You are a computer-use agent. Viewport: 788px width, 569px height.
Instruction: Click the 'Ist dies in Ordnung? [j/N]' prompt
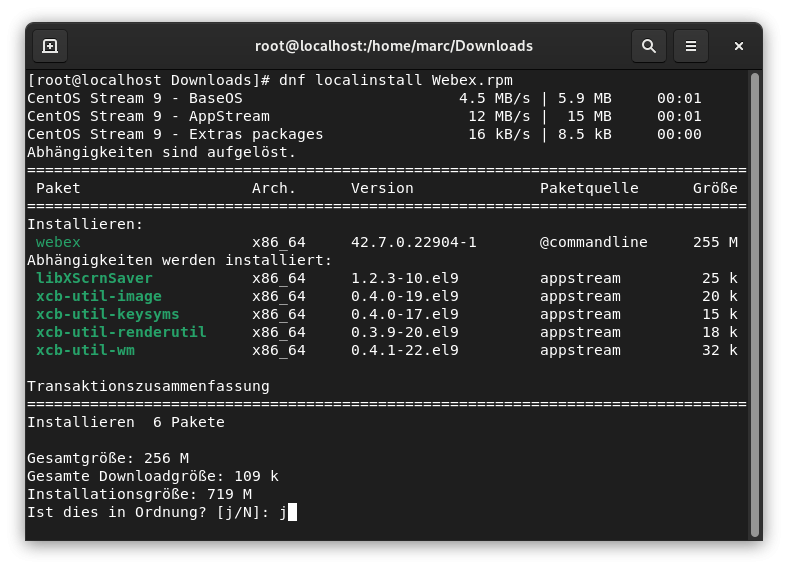148,513
